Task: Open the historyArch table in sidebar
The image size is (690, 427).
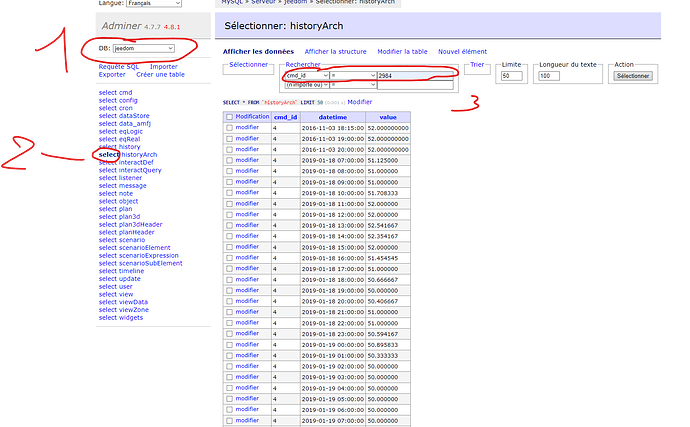Action: click(x=139, y=155)
